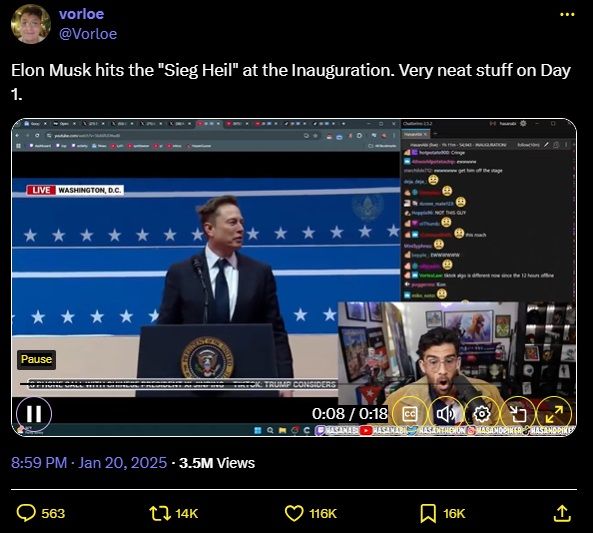Visit the @Vorloe handle link

tap(88, 34)
